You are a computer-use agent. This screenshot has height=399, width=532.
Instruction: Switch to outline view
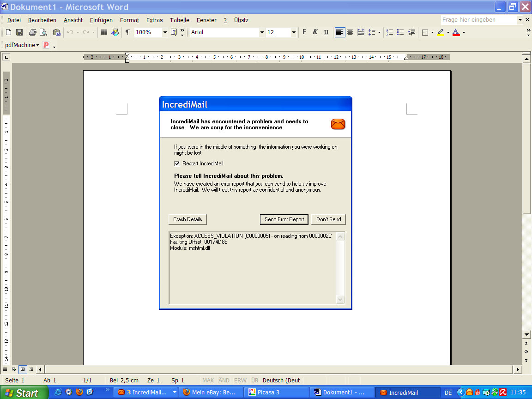click(31, 369)
